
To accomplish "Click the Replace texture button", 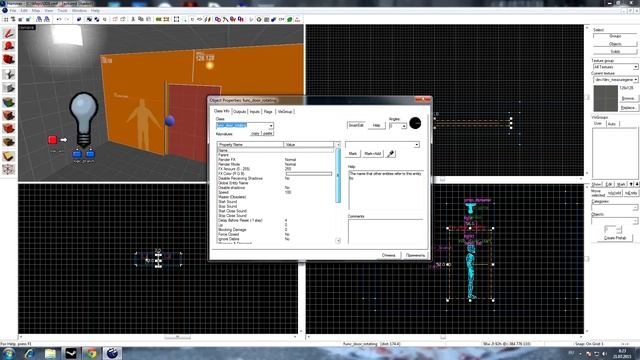I will click(x=628, y=107).
